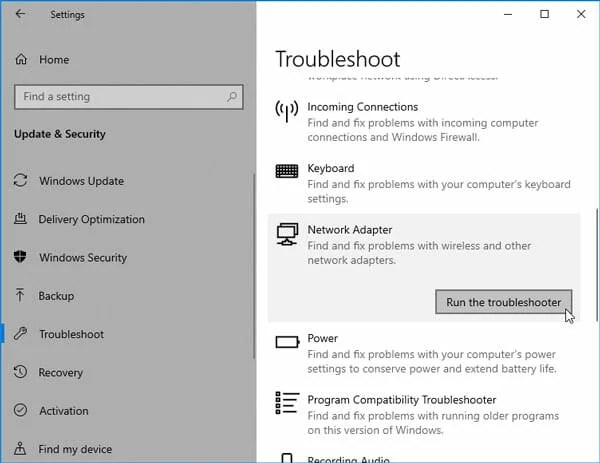The height and width of the screenshot is (463, 600).
Task: Click the Program Compatibility list icon
Action: [x=287, y=403]
